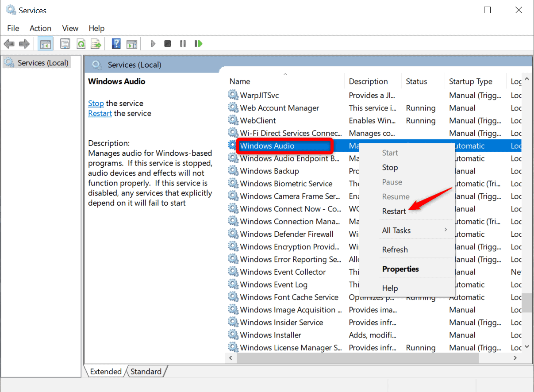Click the gear icon beside Windows Defender Firewall
Viewport: 534px width, 392px height.
pos(233,234)
